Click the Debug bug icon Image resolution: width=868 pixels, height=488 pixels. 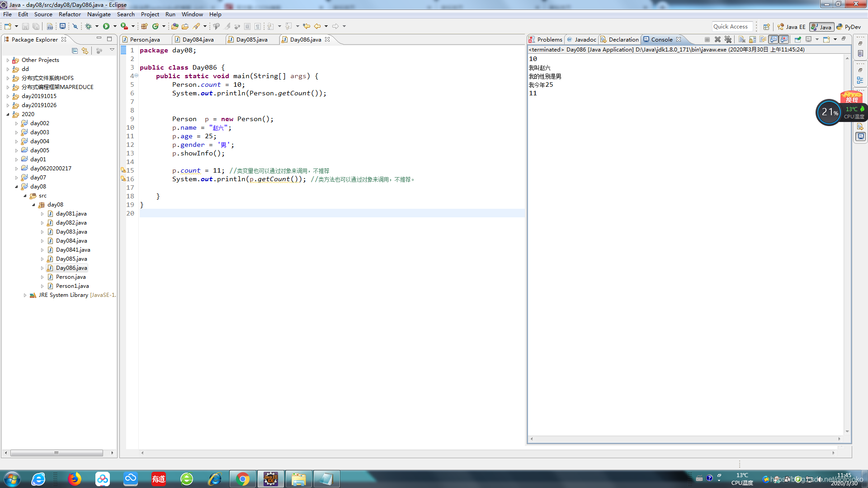pyautogui.click(x=88, y=26)
